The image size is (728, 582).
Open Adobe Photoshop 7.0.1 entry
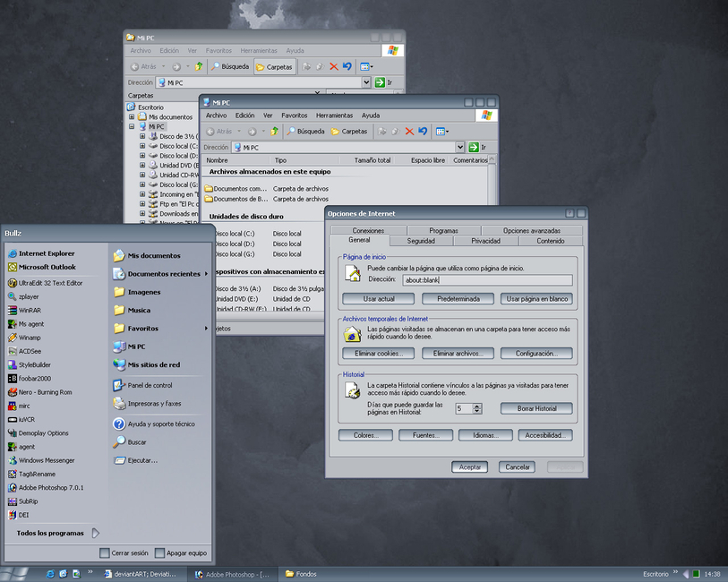click(x=46, y=488)
